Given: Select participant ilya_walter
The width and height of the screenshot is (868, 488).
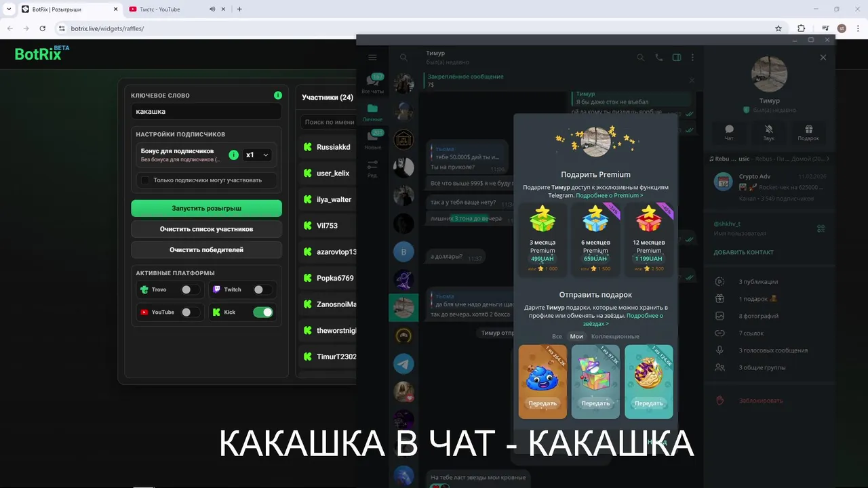Looking at the screenshot, I should tap(328, 199).
